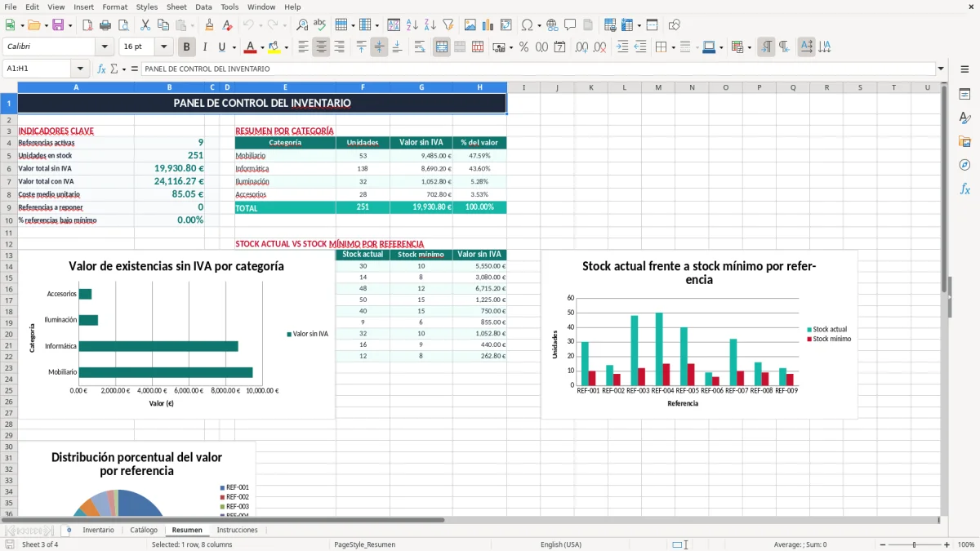Open the Select Function sum dropdown arrow

click(x=123, y=69)
